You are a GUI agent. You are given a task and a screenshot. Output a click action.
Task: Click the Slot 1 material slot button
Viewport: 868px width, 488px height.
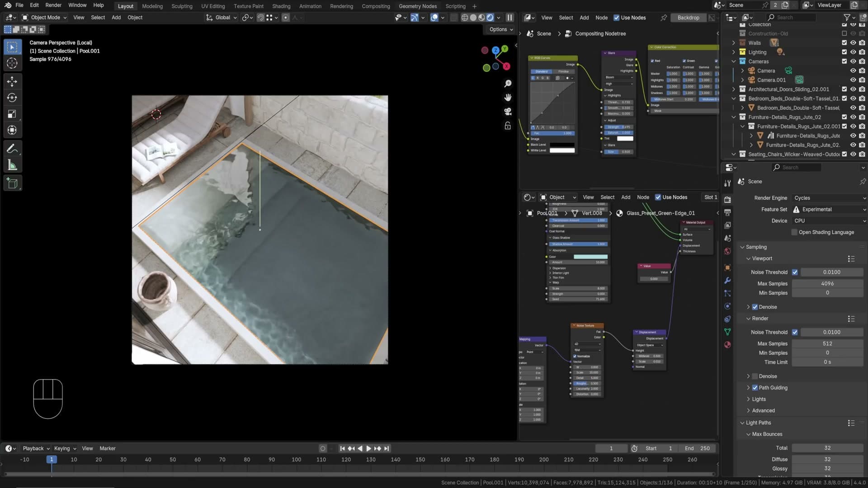point(710,197)
